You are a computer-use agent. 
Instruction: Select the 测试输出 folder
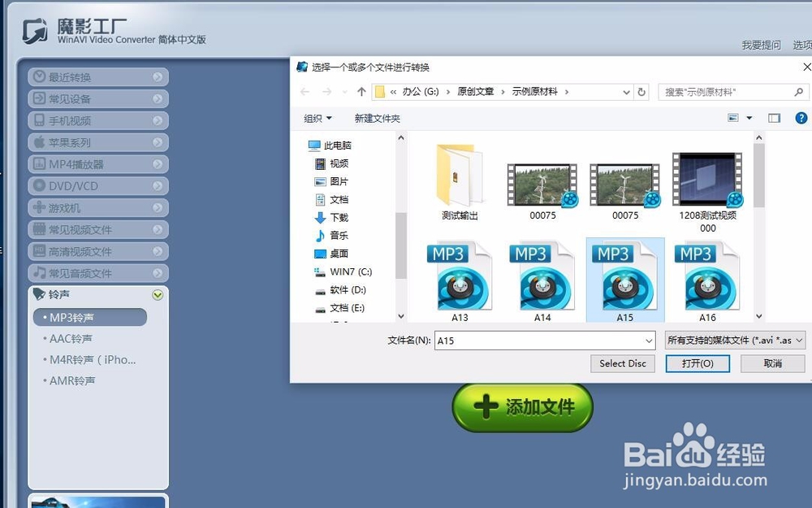coord(460,182)
